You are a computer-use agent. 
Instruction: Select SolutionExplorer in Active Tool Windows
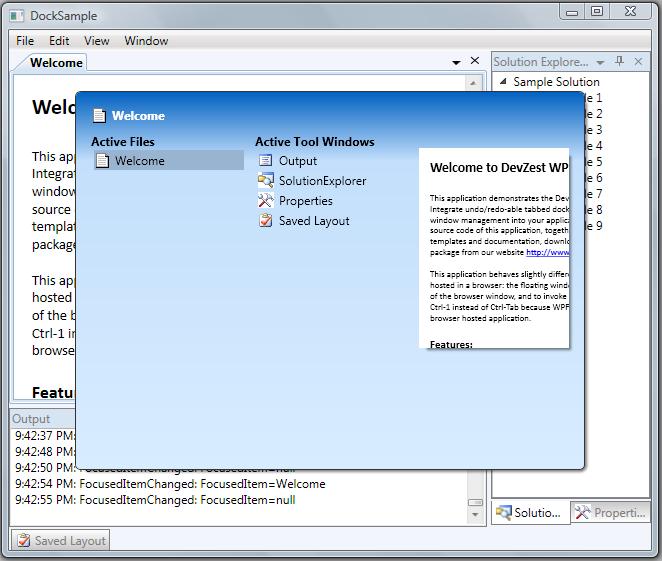pyautogui.click(x=322, y=181)
